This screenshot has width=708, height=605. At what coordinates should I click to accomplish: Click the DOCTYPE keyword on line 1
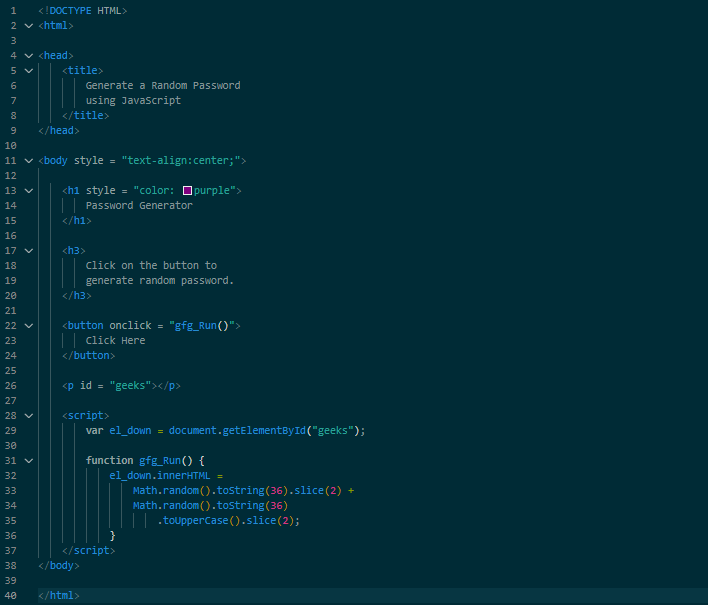[x=70, y=11]
